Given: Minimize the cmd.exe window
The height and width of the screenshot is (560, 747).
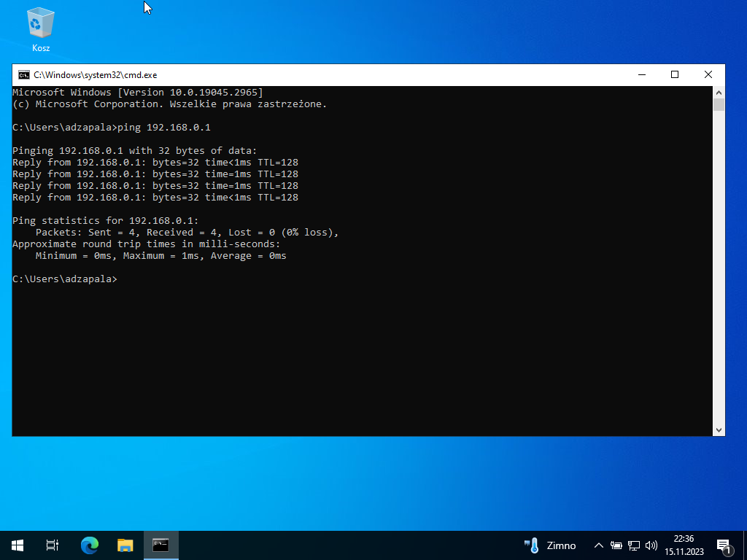Looking at the screenshot, I should (642, 75).
